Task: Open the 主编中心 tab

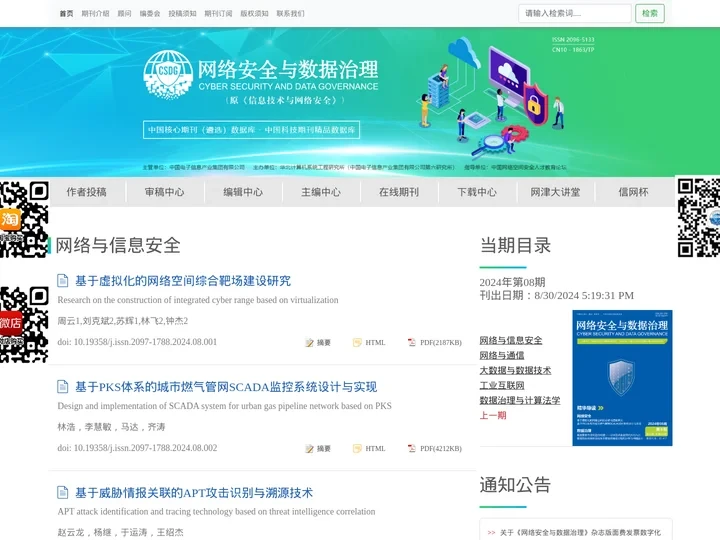Action: pos(321,192)
